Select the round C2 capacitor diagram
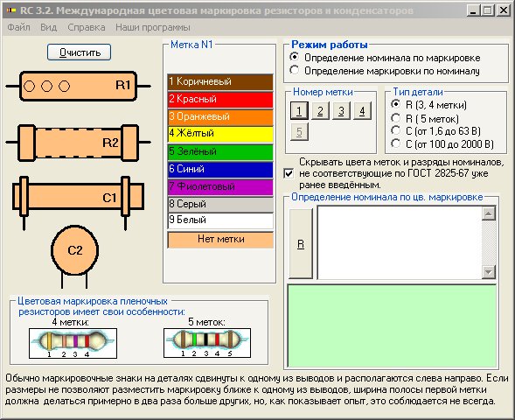The width and height of the screenshot is (515, 420). [75, 256]
